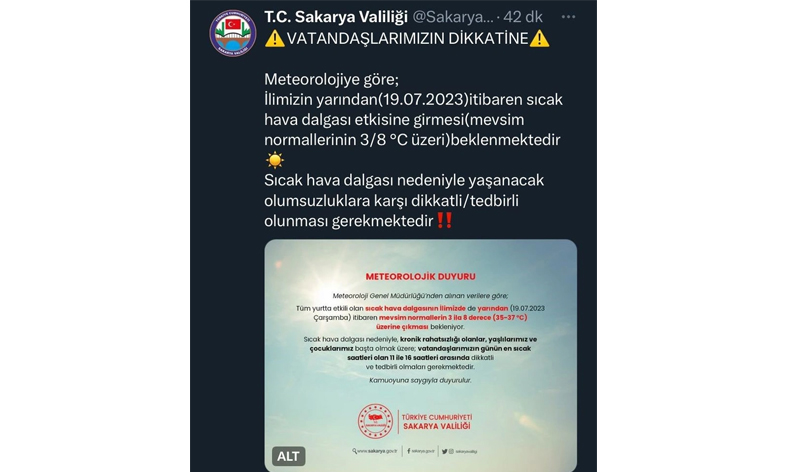Click the warning emoji before VATANDAŞLARIMIZIN
The height and width of the screenshot is (472, 790).
tap(275, 38)
